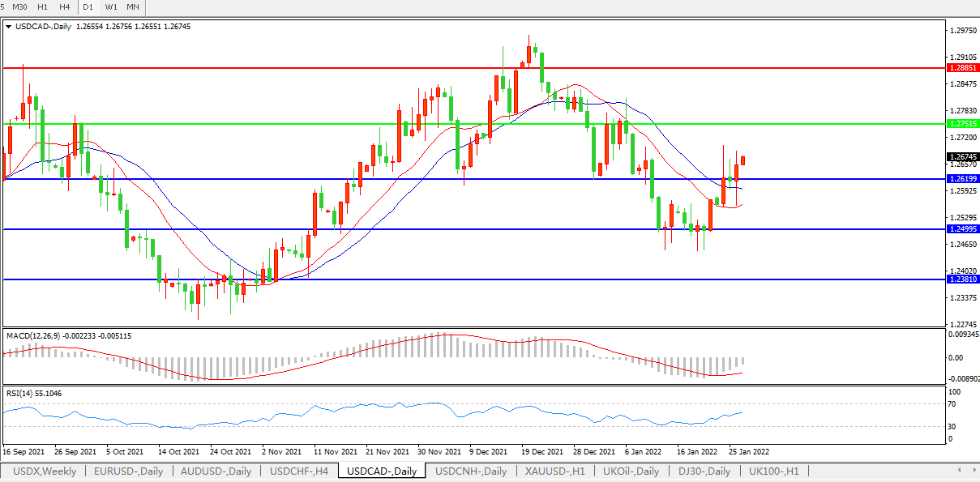Switch to the XAUUSD-,H1 gold chart tab
Image resolution: width=980 pixels, height=482 pixels.
click(555, 471)
